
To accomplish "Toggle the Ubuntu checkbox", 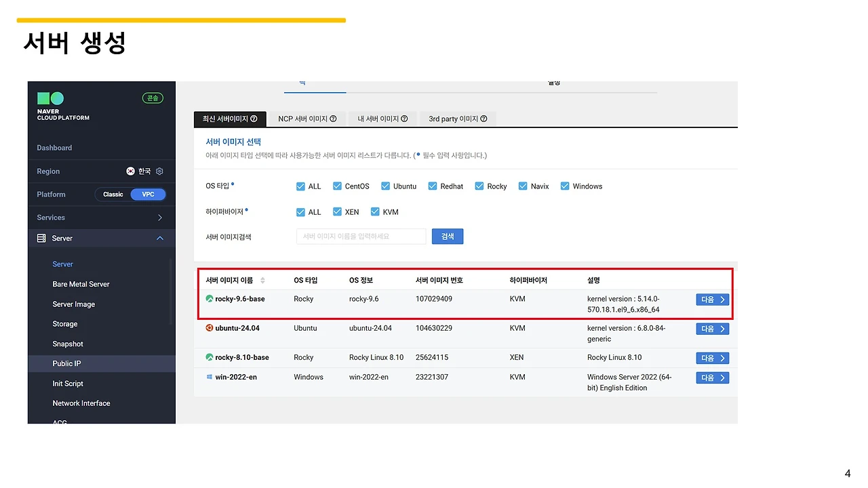I will tap(385, 186).
